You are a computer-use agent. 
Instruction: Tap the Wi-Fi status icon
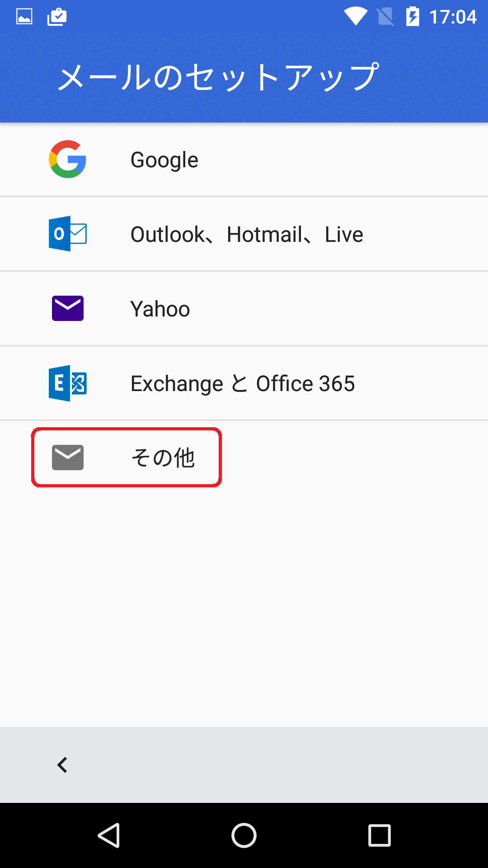pyautogui.click(x=356, y=17)
